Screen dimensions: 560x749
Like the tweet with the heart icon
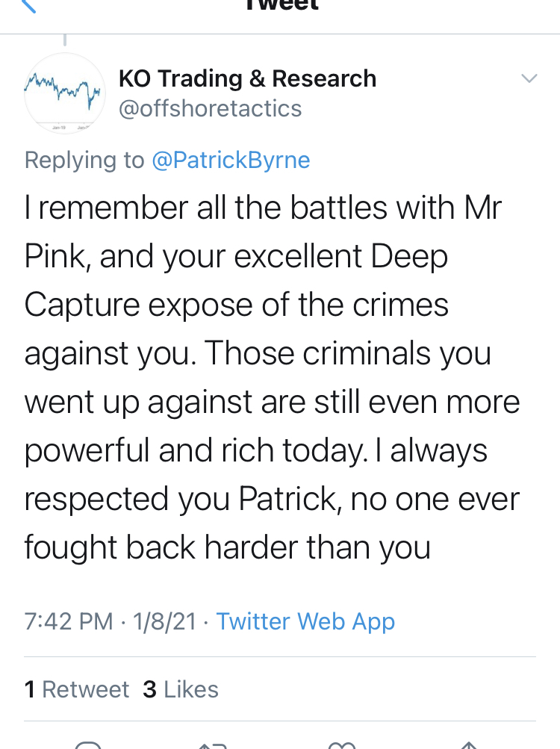(x=342, y=744)
